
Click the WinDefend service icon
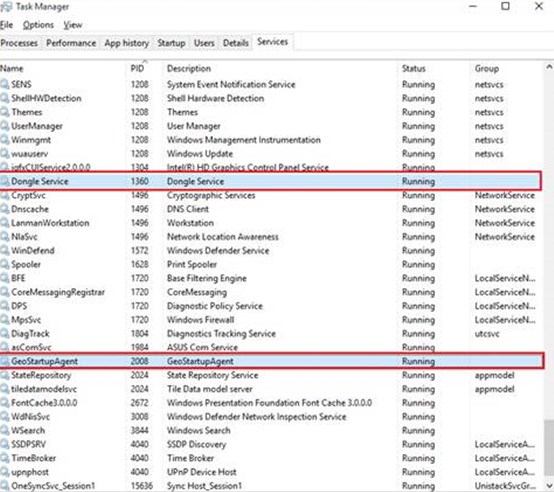click(x=5, y=250)
